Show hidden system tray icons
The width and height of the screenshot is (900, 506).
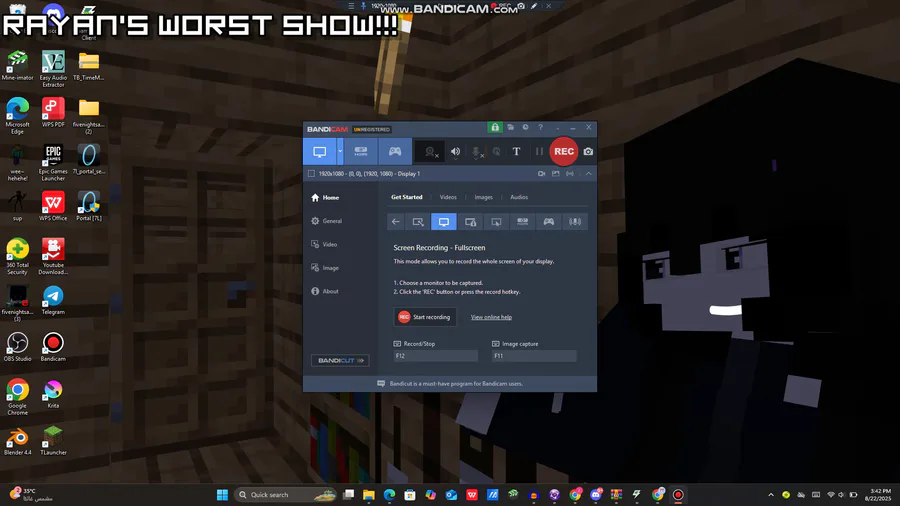coord(771,495)
